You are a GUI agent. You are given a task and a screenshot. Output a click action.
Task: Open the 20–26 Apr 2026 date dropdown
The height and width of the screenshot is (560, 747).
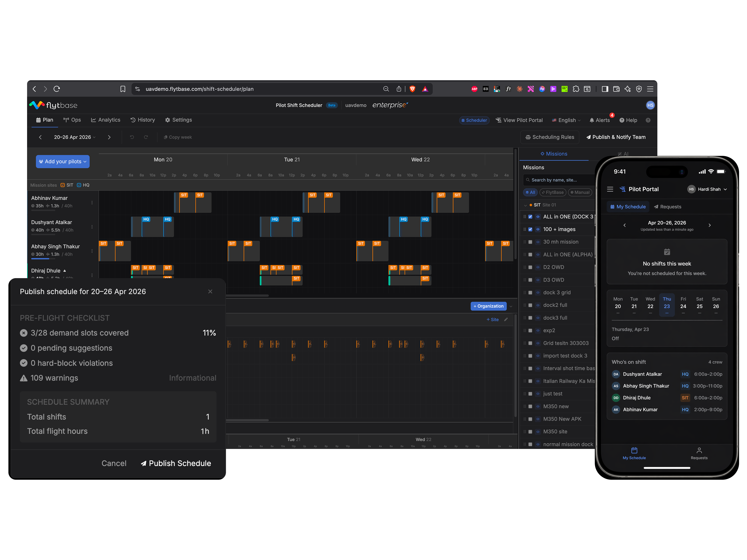coord(75,137)
